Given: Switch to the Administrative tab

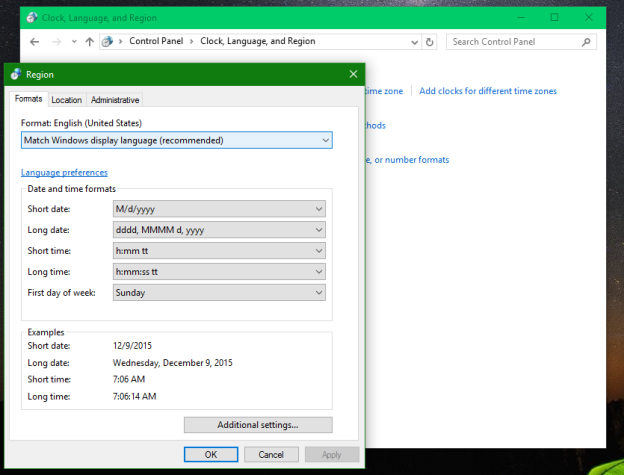Looking at the screenshot, I should (x=115, y=100).
